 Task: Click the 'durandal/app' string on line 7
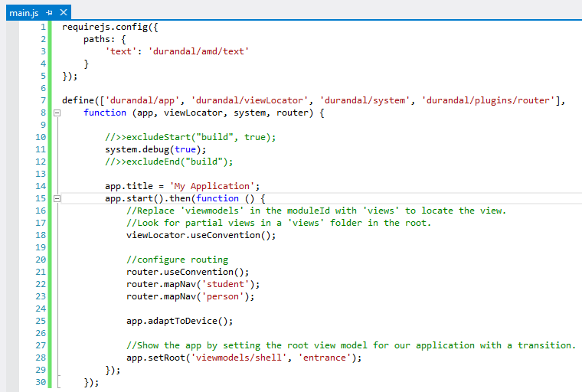pos(142,100)
